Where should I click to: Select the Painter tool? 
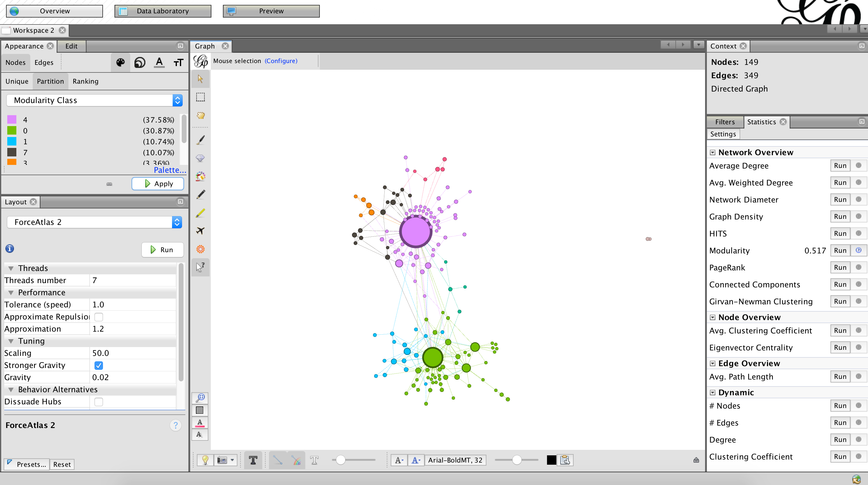click(200, 139)
